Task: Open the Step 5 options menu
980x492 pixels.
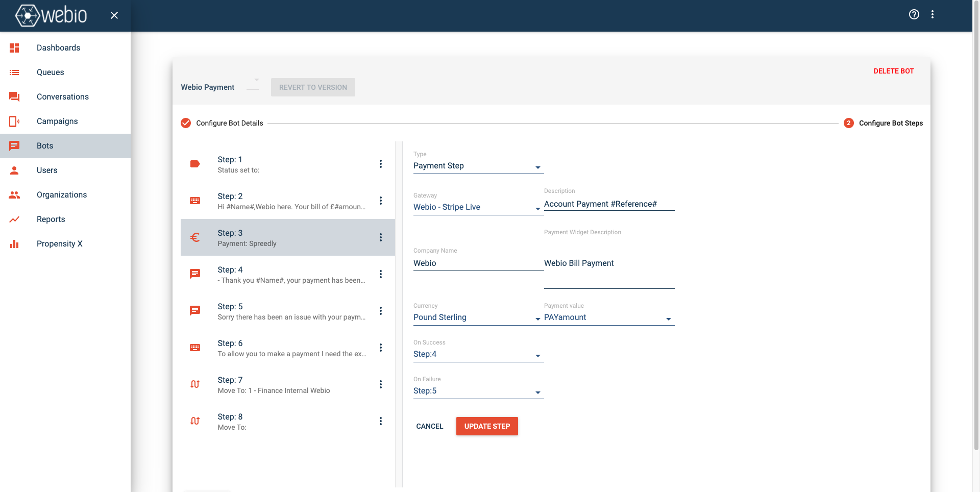Action: [x=381, y=311]
